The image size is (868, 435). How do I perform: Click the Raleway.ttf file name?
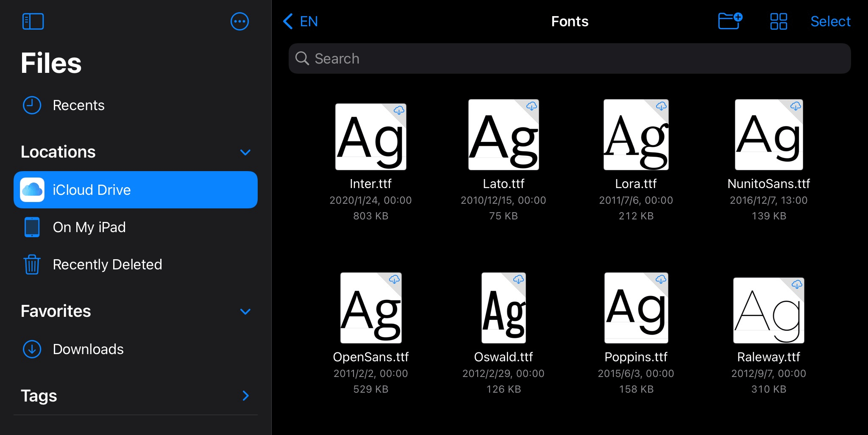pos(769,357)
